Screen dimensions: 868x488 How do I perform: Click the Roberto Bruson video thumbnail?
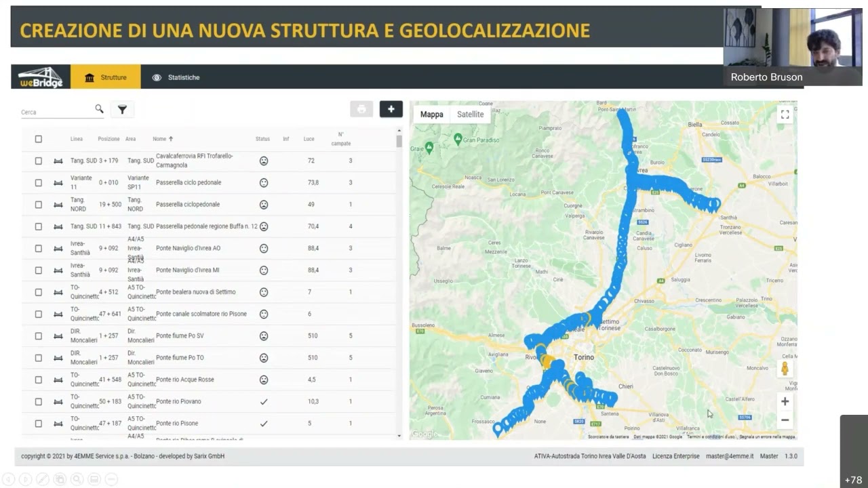point(793,46)
